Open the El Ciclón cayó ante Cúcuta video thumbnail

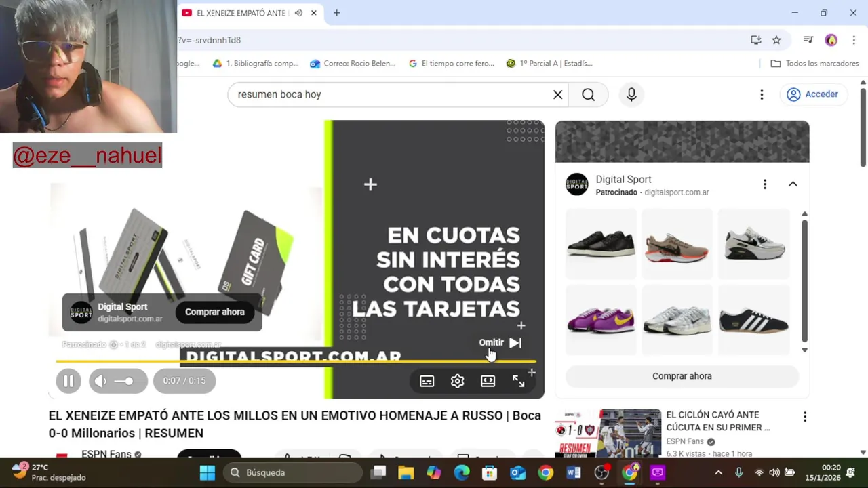(608, 432)
